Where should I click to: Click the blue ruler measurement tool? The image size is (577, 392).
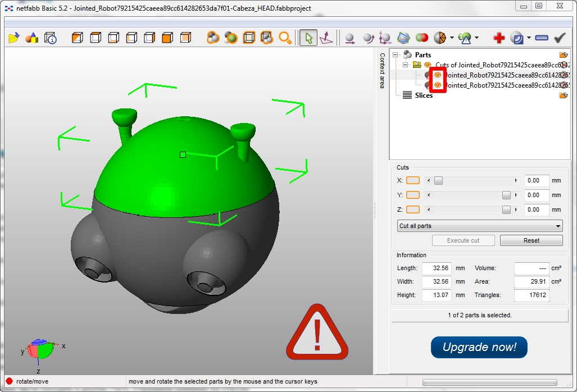[x=542, y=38]
